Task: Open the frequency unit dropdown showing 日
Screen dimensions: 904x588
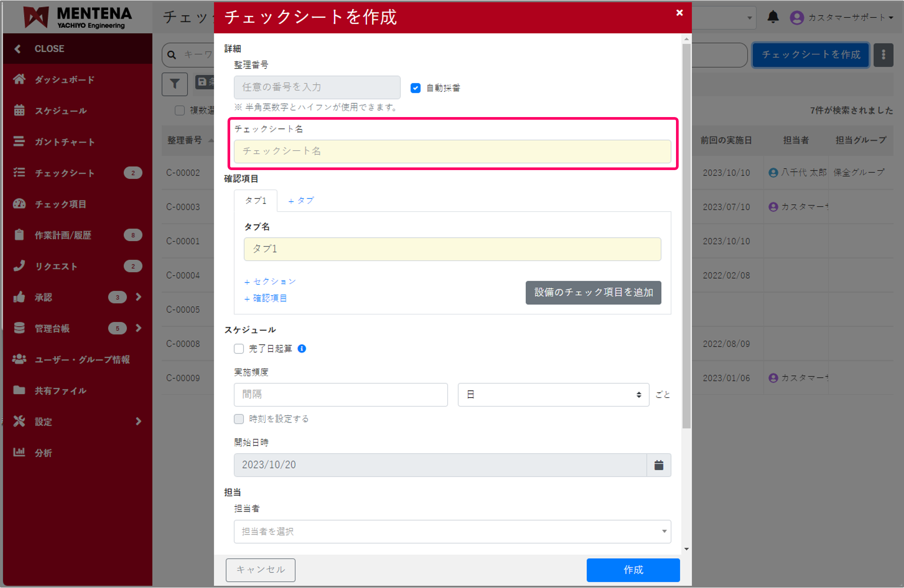Action: [553, 395]
